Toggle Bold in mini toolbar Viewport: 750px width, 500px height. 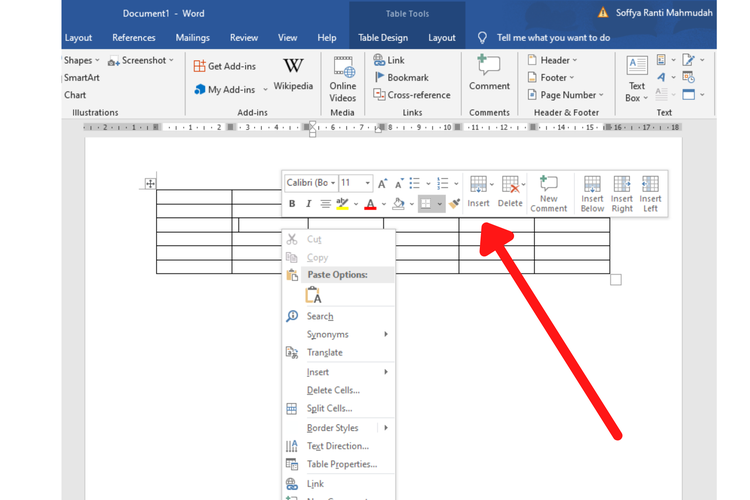pyautogui.click(x=292, y=204)
